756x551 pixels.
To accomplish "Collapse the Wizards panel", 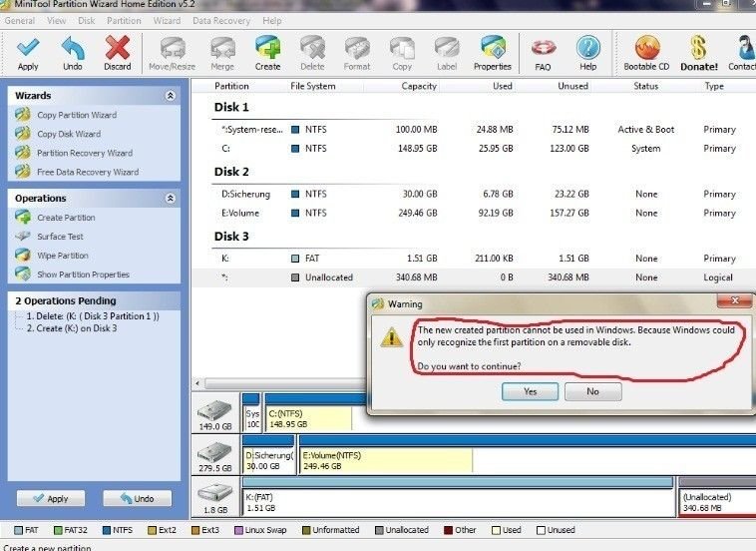I will [x=171, y=96].
